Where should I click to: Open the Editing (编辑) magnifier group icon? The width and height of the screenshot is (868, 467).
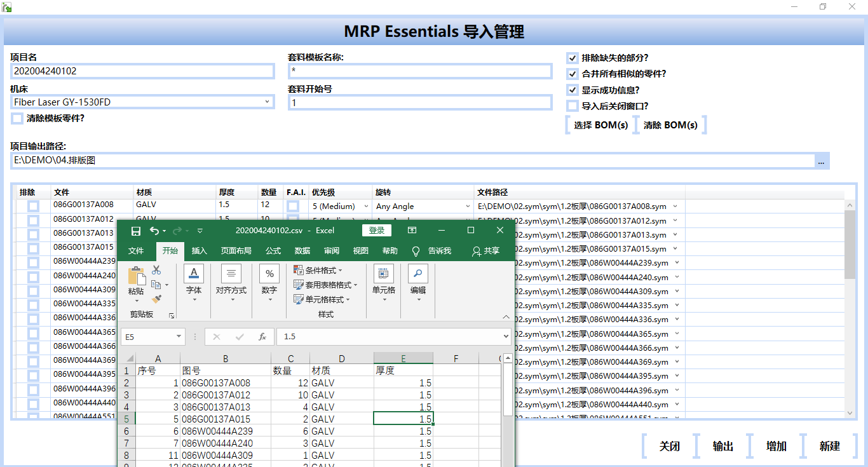coord(418,274)
